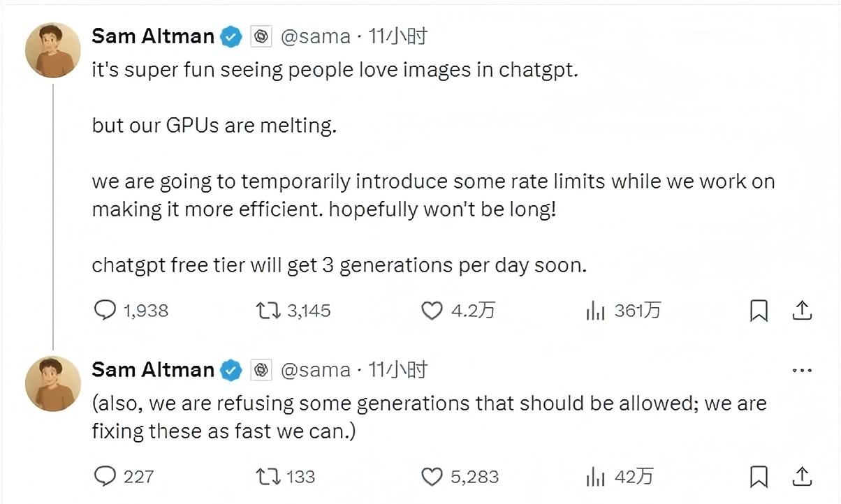The height and width of the screenshot is (504, 841).
Task: View analytics showing 42万 views
Action: click(x=620, y=477)
